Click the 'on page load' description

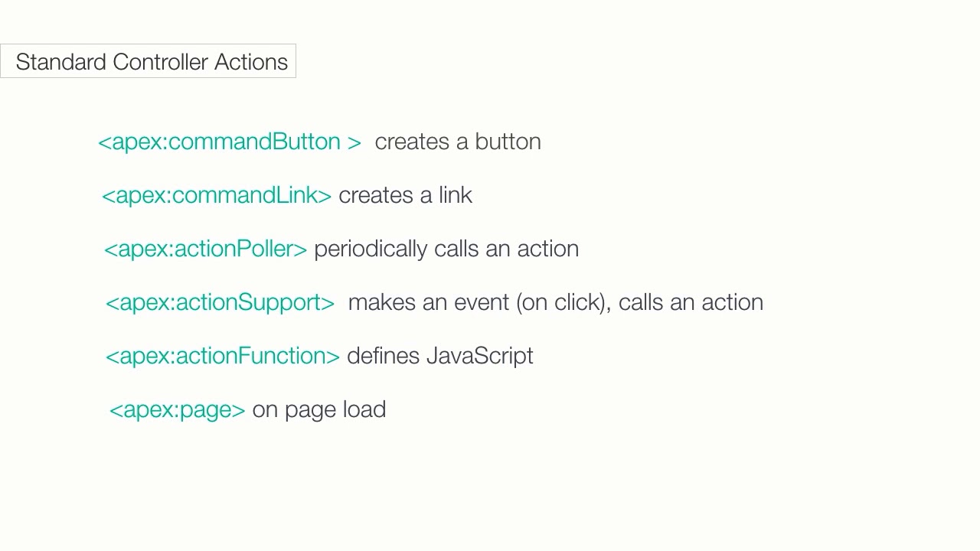click(319, 410)
